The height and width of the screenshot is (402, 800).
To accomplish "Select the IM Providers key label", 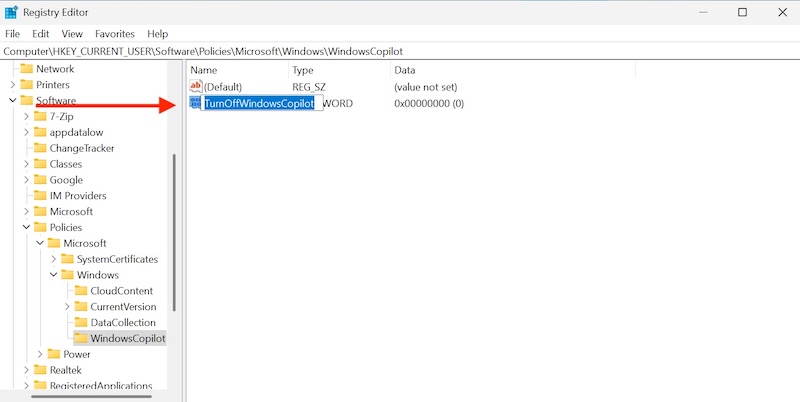I will pyautogui.click(x=78, y=195).
